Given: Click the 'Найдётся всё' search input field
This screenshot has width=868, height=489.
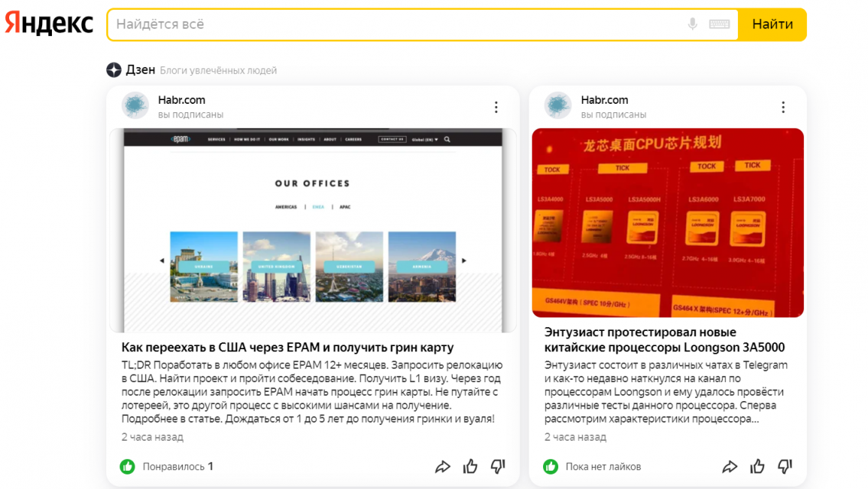Looking at the screenshot, I should click(398, 24).
